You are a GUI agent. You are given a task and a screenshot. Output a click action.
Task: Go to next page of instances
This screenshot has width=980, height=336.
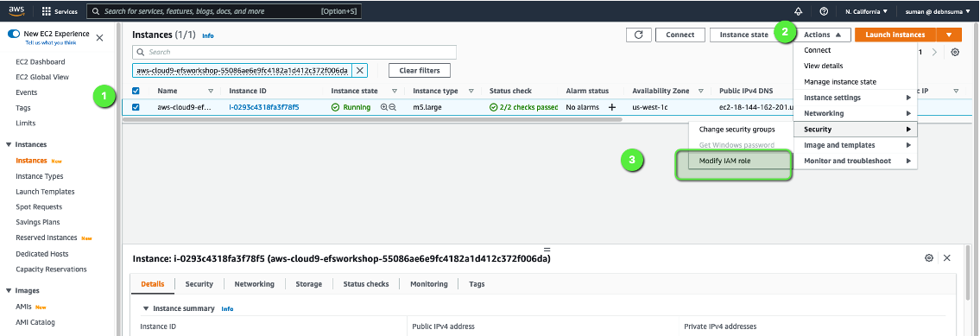coord(934,52)
